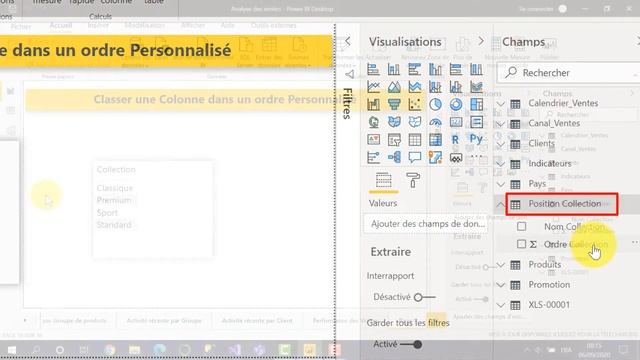Image resolution: width=640 pixels, height=360 pixels.
Task: Select the area chart visual
Action: pyautogui.click(x=394, y=87)
